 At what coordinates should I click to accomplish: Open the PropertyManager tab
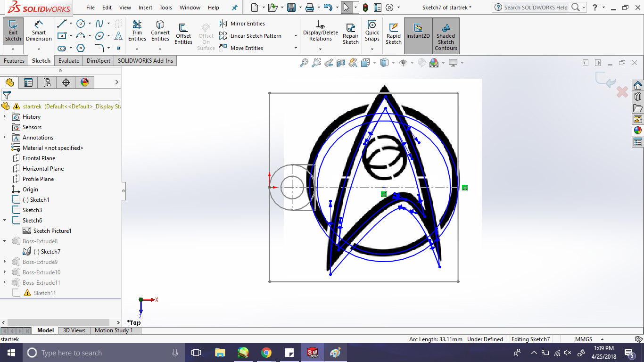point(28,82)
